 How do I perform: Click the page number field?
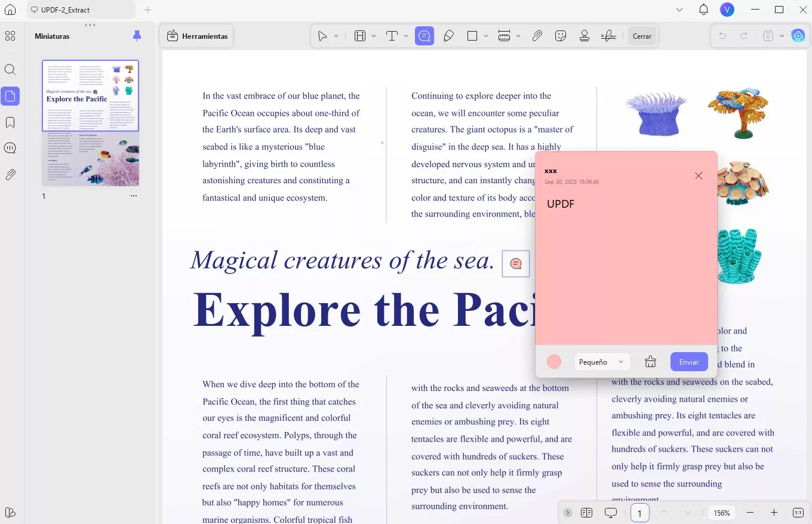640,513
